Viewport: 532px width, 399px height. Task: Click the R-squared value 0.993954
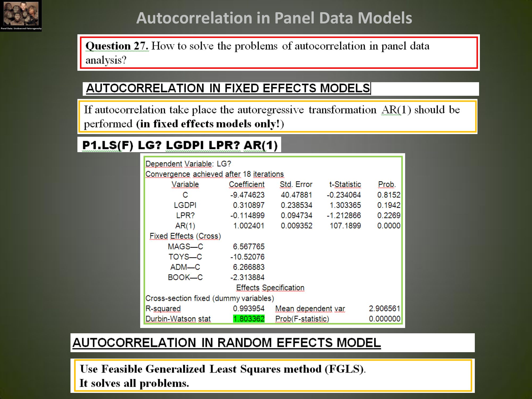coord(248,309)
